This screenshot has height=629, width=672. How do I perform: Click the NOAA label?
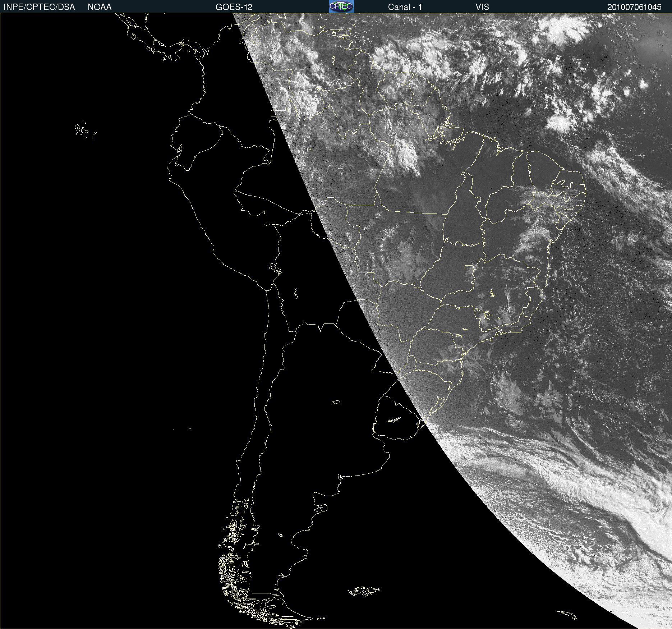pos(100,7)
